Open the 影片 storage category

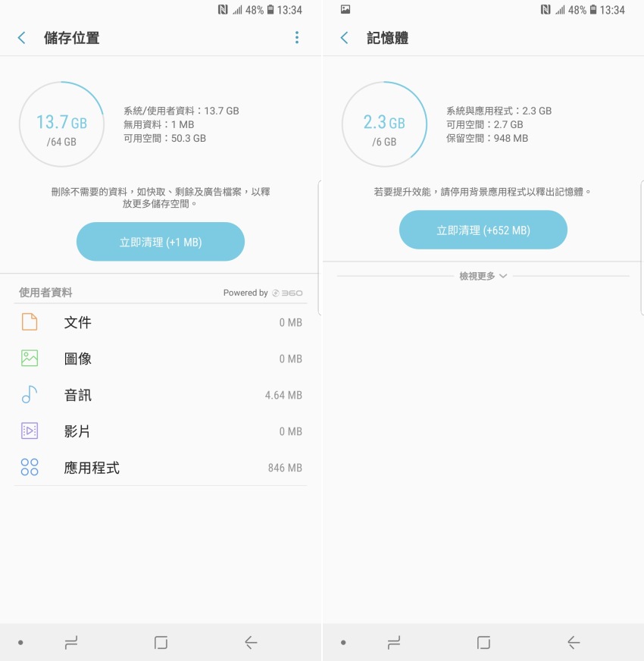(x=161, y=431)
